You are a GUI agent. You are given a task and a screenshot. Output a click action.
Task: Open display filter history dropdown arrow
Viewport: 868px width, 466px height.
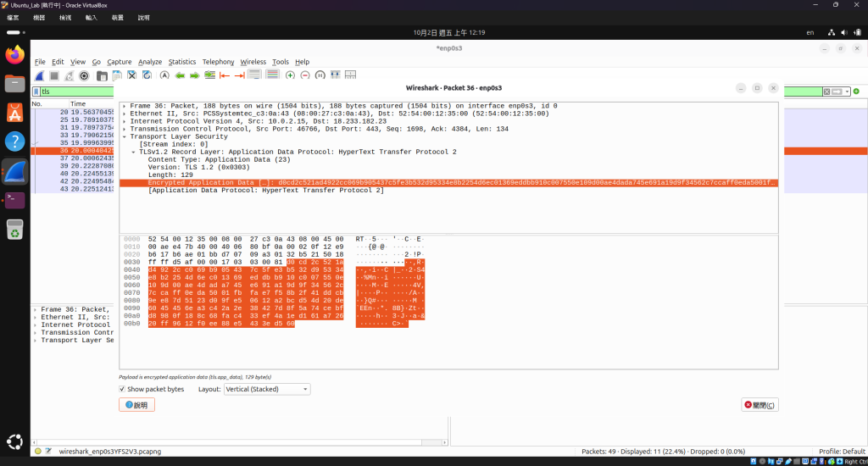847,92
